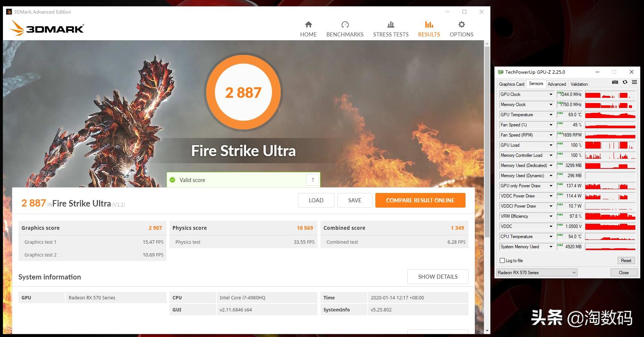The width and height of the screenshot is (644, 337).
Task: Open the GPU-Z hamburger menu
Action: (x=634, y=82)
